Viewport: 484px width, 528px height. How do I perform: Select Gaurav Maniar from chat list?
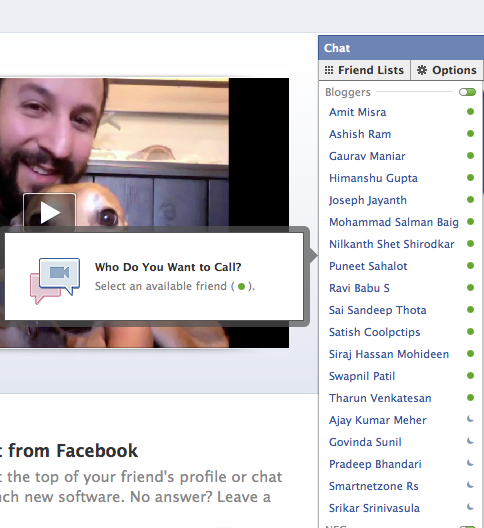pos(367,156)
